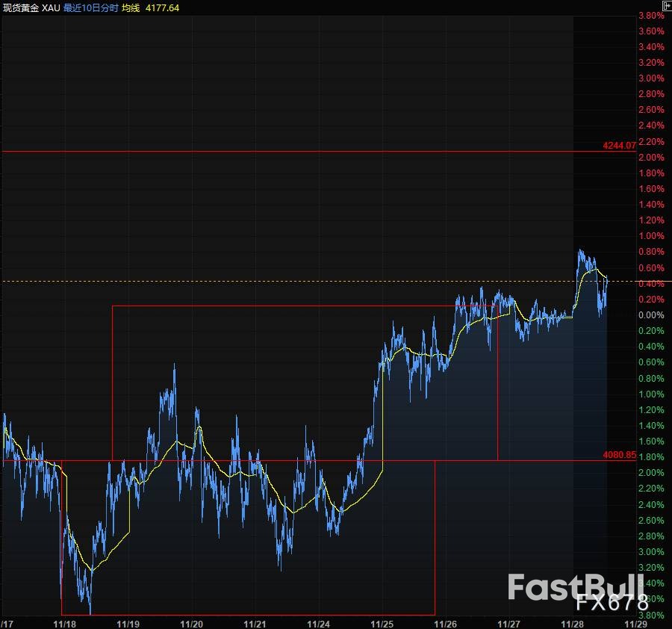This screenshot has height=629, width=672.
Task: Select the 11/24 date on the time axis
Action: point(319,623)
